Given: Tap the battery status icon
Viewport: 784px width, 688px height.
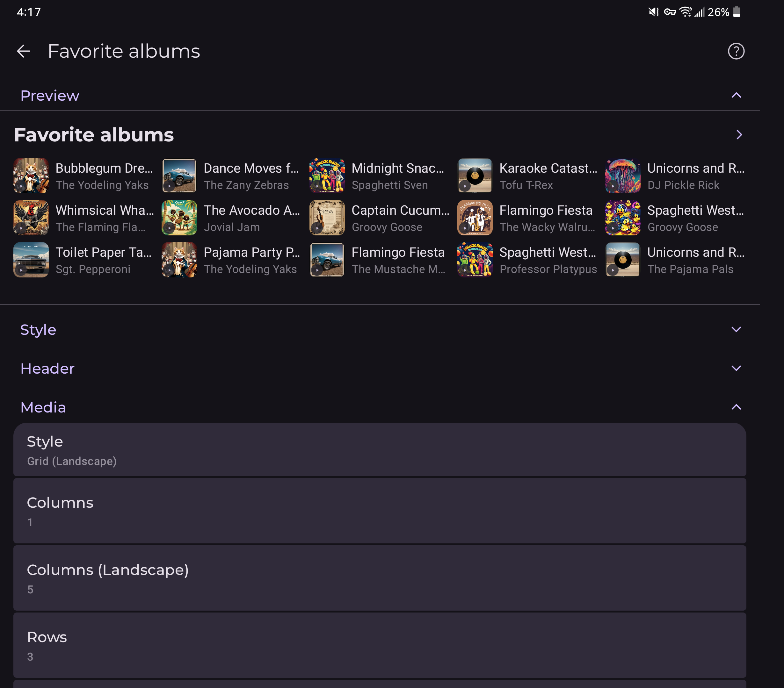Looking at the screenshot, I should point(737,12).
